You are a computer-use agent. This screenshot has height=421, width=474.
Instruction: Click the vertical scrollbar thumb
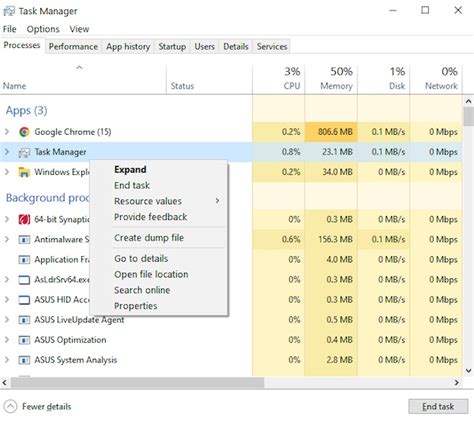[468, 116]
